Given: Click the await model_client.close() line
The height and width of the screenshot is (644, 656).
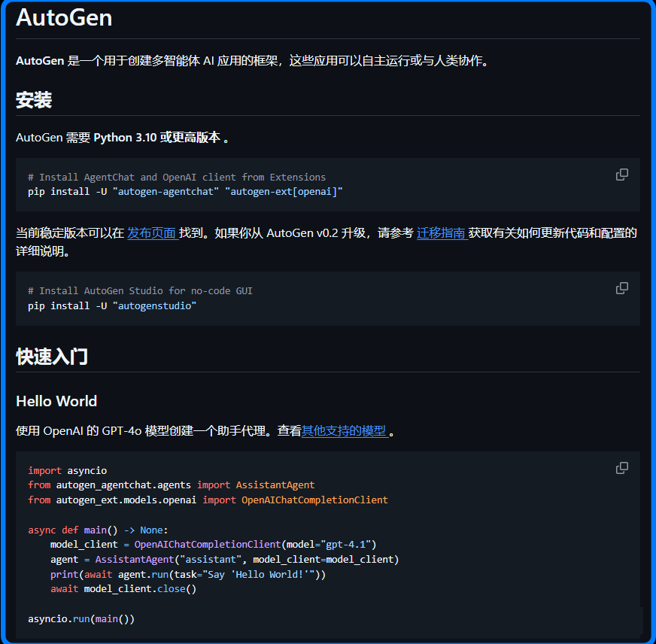Looking at the screenshot, I should (x=123, y=589).
